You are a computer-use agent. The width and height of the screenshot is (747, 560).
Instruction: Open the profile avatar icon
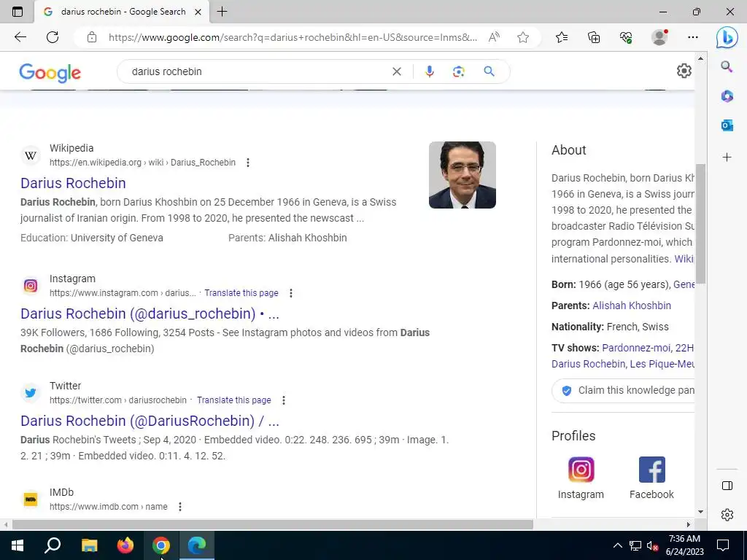click(x=659, y=37)
